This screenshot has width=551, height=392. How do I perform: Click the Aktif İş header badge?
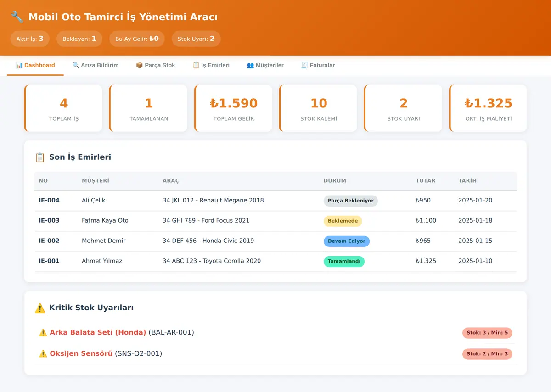click(x=30, y=39)
